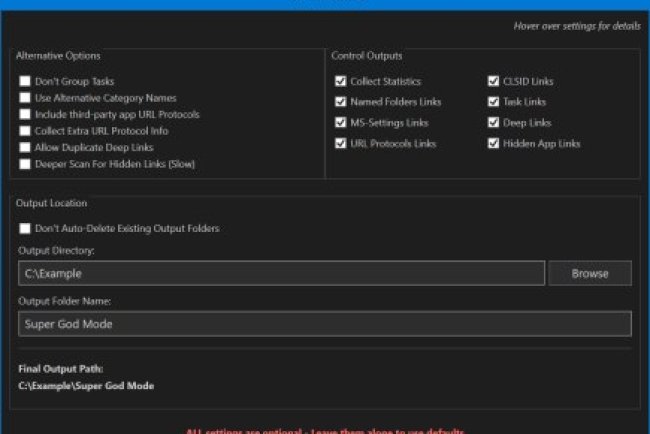
Task: Toggle Allow Duplicate Deep Links checkbox
Action: tap(25, 147)
